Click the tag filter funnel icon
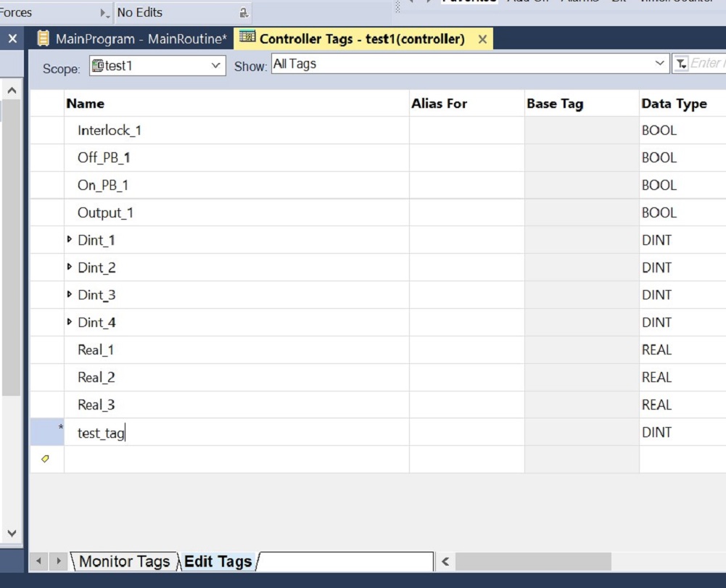This screenshot has height=588, width=726. pyautogui.click(x=680, y=63)
